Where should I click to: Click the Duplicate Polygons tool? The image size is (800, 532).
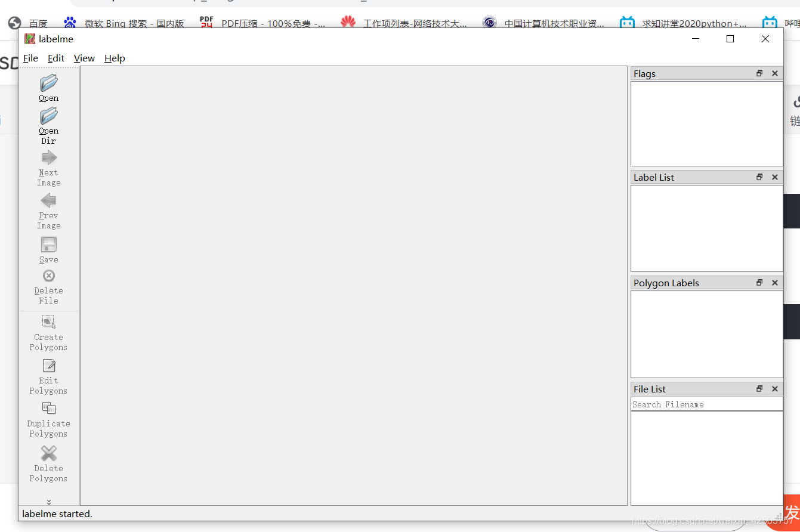click(x=49, y=420)
